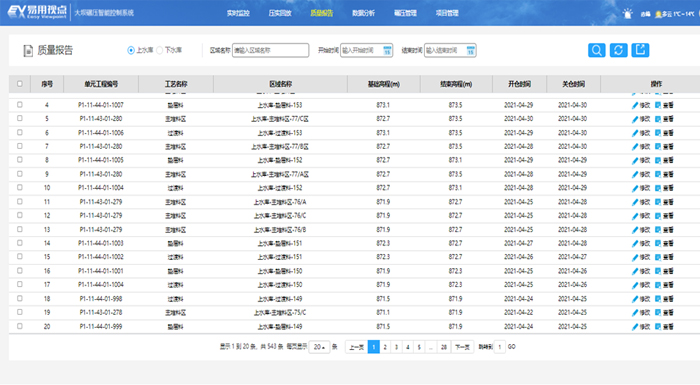The height and width of the screenshot is (385, 700).
Task: Go to page 3 in pagination
Action: point(396,347)
